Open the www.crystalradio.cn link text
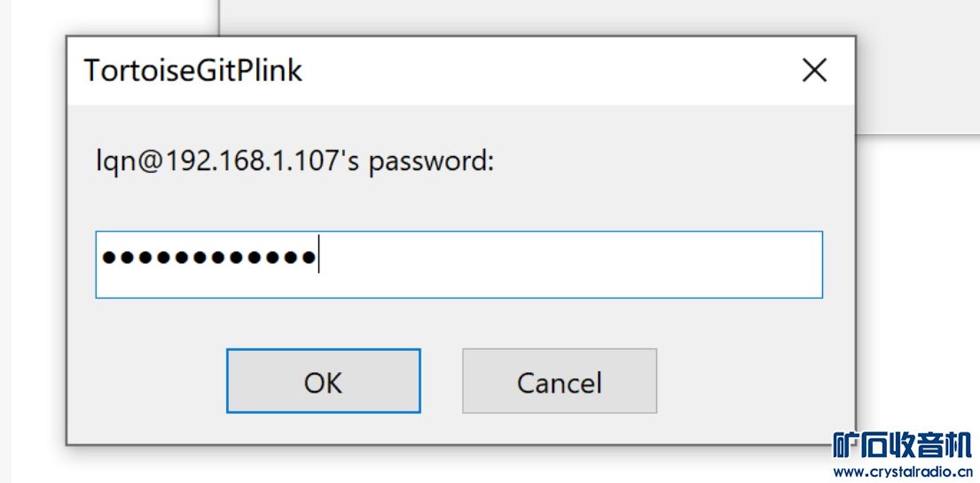 point(903,471)
